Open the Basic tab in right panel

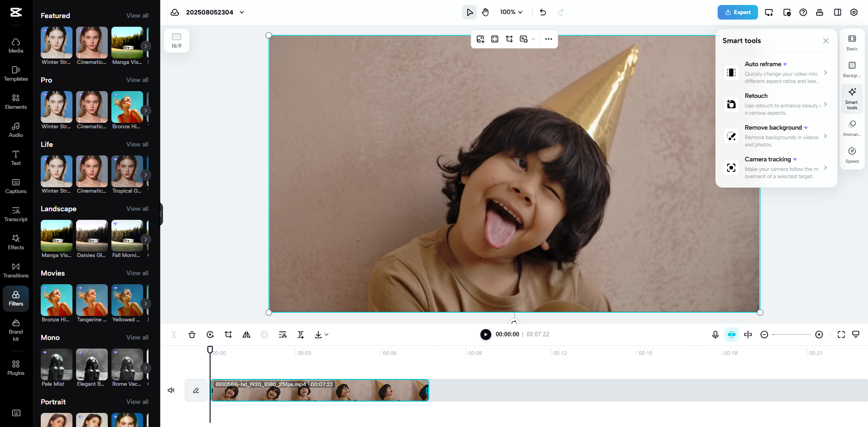coord(852,43)
